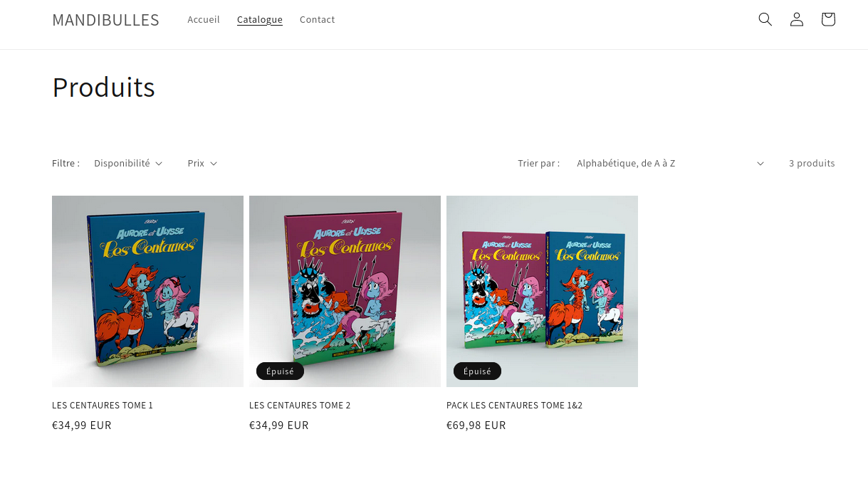Open the Alphabétique sort order dropdown

point(670,163)
